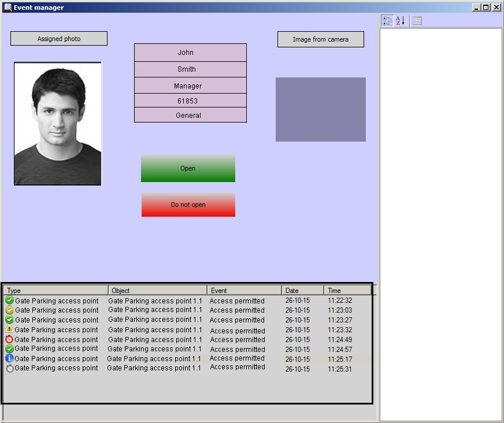The image size is (504, 423).
Task: Sort events by the Type column header
Action: tap(56, 290)
